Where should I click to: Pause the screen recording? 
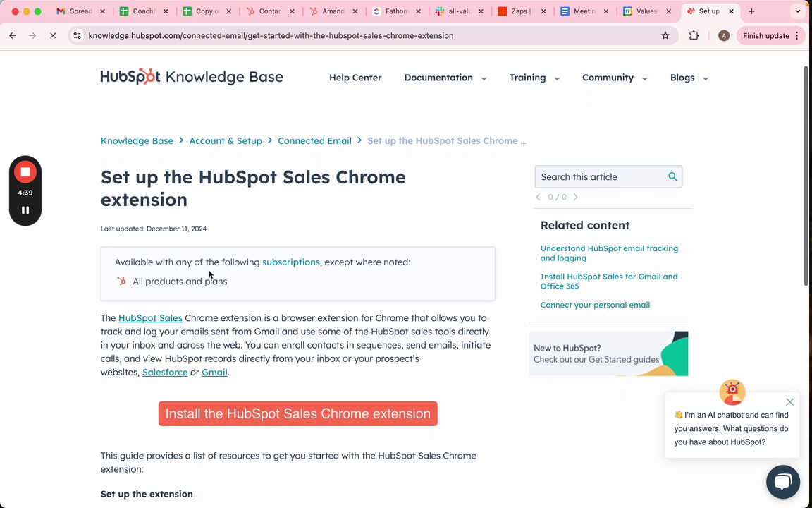[25, 210]
